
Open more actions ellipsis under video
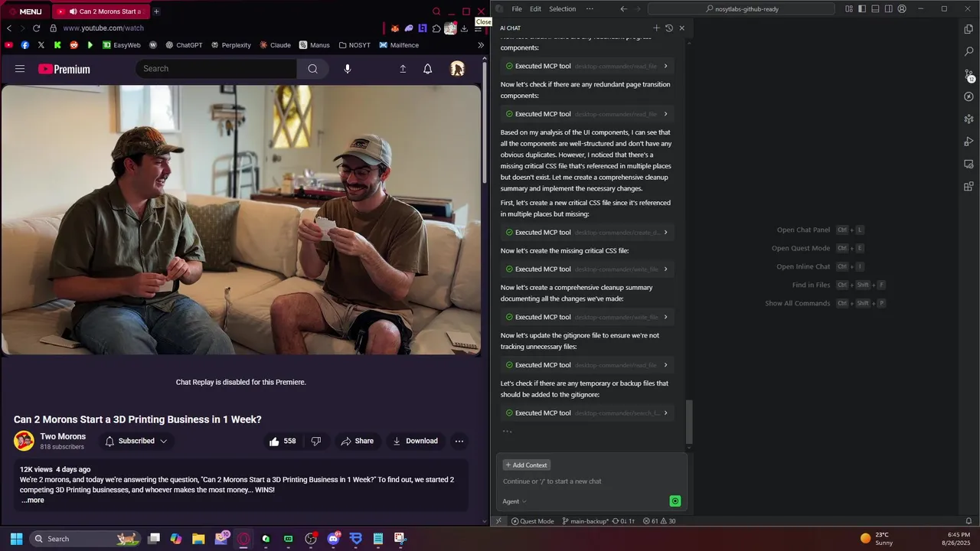point(459,441)
